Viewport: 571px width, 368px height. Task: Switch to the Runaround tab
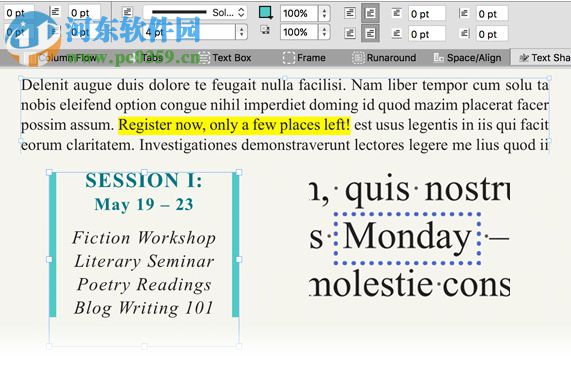click(x=384, y=58)
